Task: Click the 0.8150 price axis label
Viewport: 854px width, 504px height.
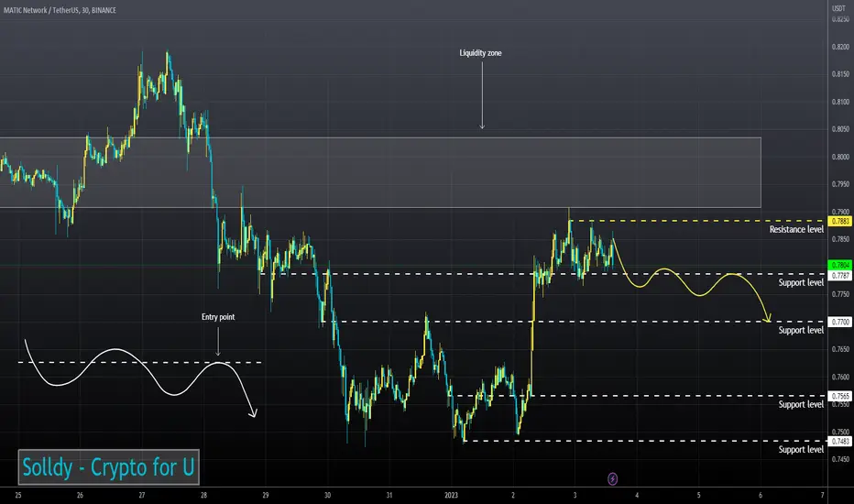Action: pyautogui.click(x=840, y=74)
